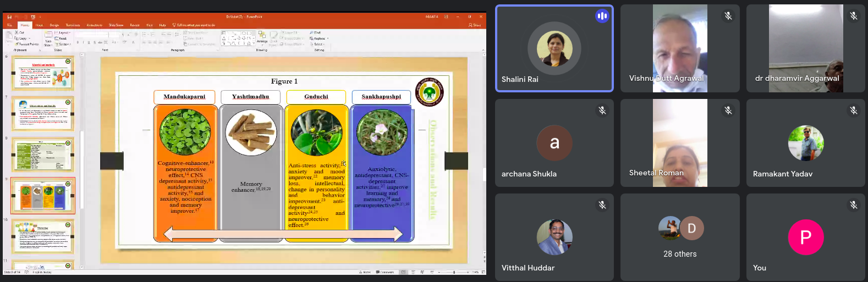Open the Section dropdown in Slides group
Screen dimensions: 868x282
click(x=63, y=44)
